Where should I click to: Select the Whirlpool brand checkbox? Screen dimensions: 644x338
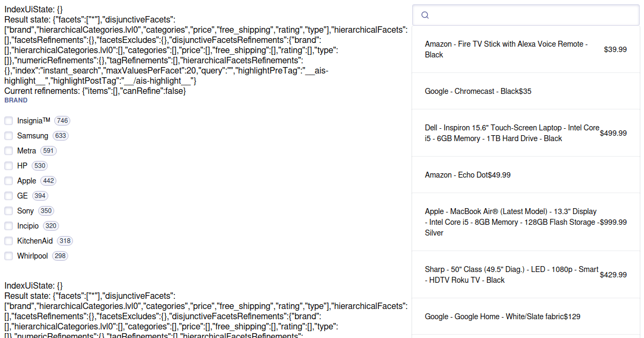[9, 256]
